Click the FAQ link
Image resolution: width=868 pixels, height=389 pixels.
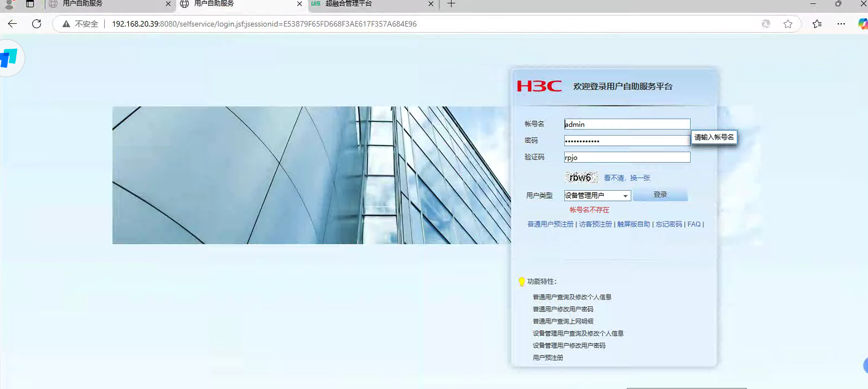[694, 224]
